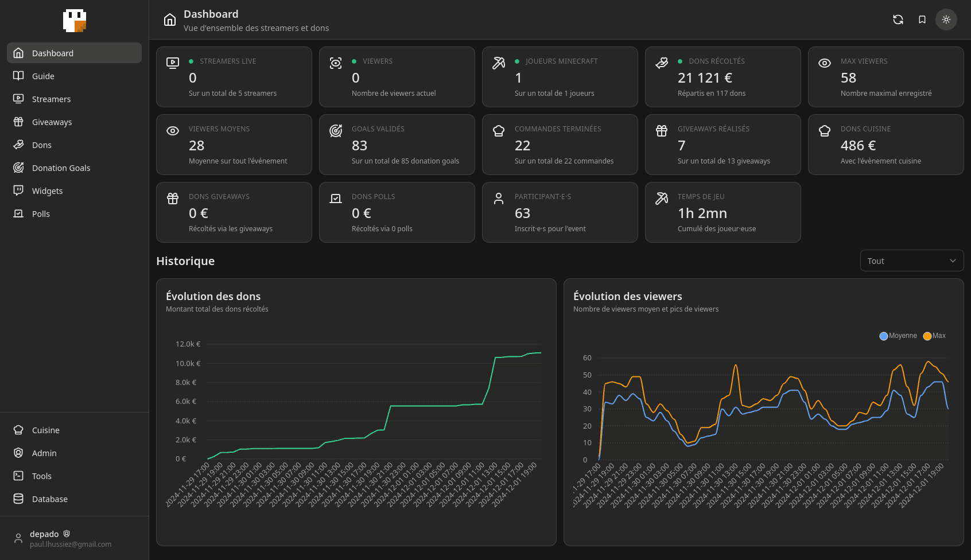Toggle light mode with the sun icon
The image size is (971, 560).
click(x=946, y=20)
